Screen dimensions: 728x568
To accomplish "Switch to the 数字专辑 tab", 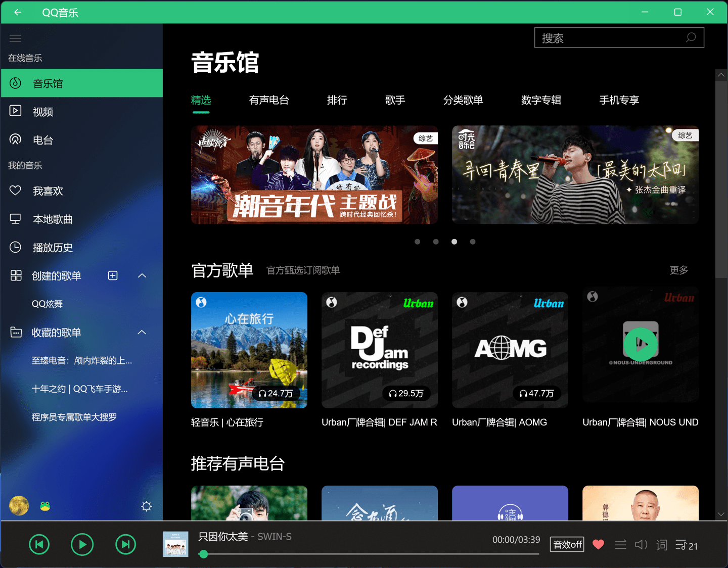I will coord(541,100).
